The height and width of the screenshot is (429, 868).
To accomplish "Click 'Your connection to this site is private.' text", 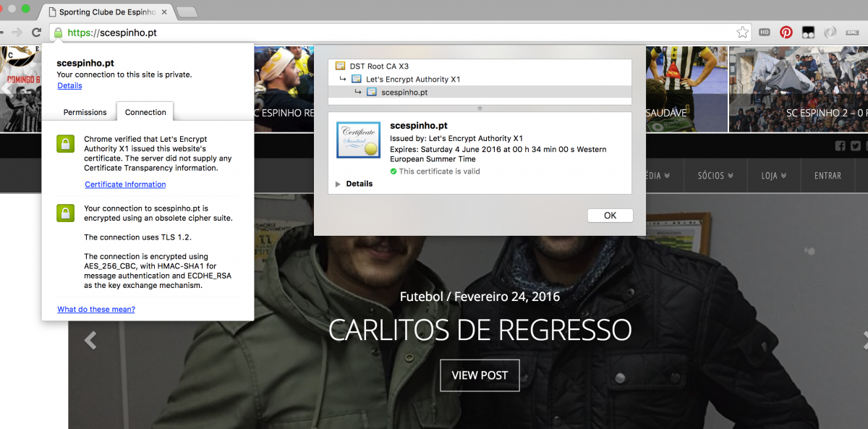I will pyautogui.click(x=124, y=75).
